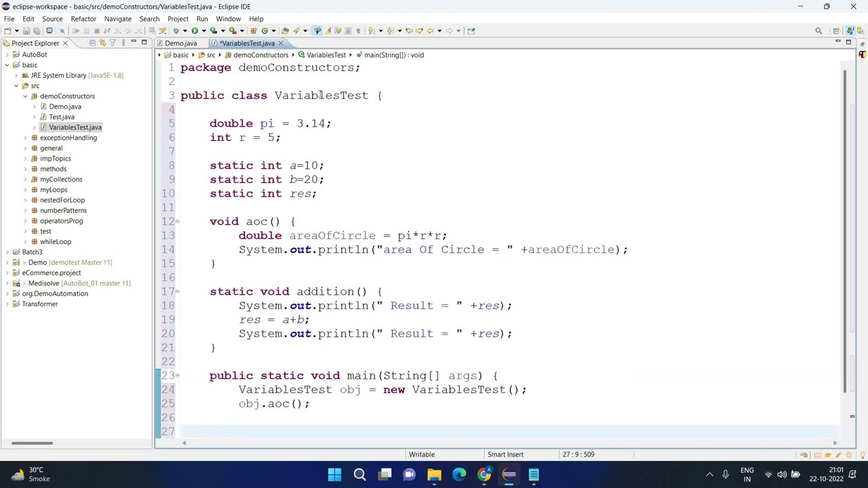Image resolution: width=868 pixels, height=488 pixels.
Task: Click main(String[]) in the breadcrumb
Action: point(393,55)
